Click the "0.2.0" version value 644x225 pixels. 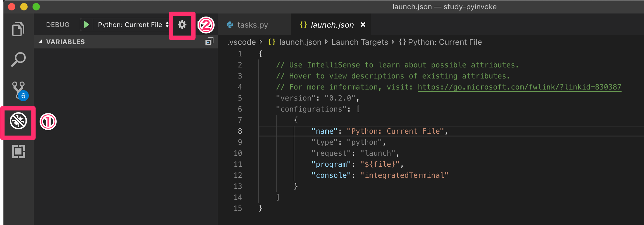coord(340,98)
